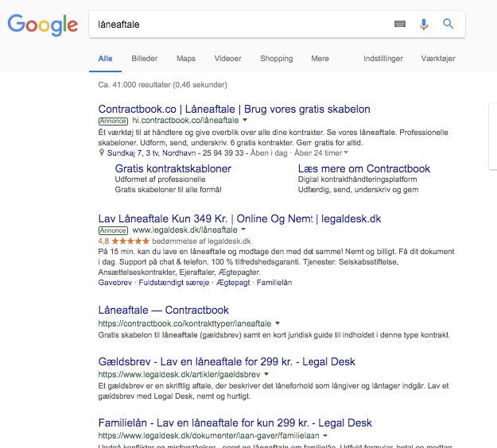Expand arrow beside www.legaldesk.dk/låneaftale

243,230
